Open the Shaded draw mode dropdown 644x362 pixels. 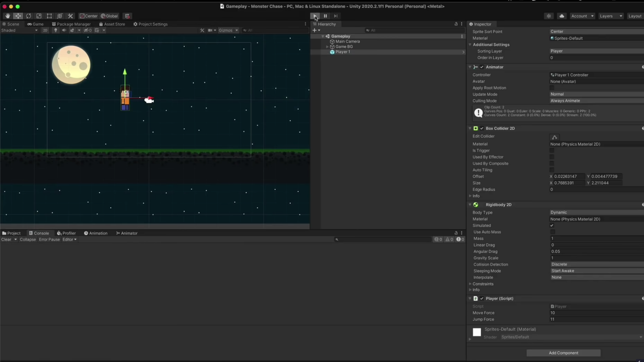point(19,30)
